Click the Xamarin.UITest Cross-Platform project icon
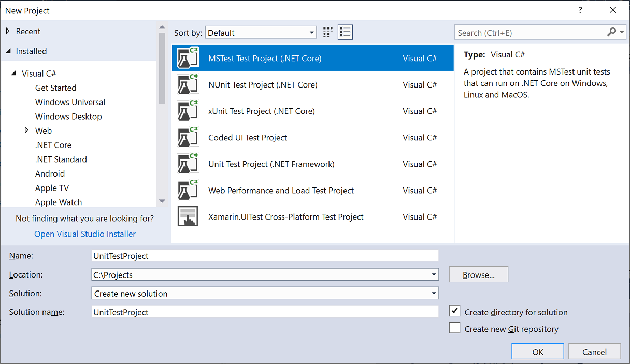This screenshot has height=364, width=630. pyautogui.click(x=188, y=216)
